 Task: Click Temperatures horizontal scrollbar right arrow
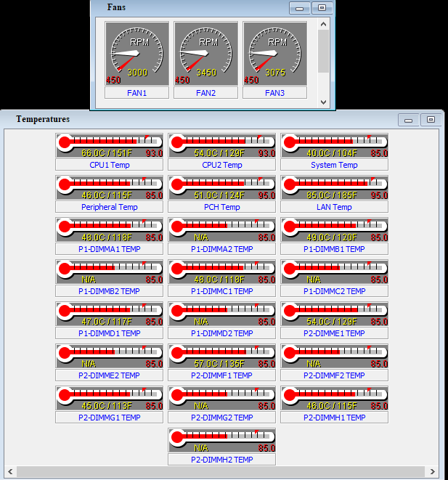pyautogui.click(x=433, y=471)
